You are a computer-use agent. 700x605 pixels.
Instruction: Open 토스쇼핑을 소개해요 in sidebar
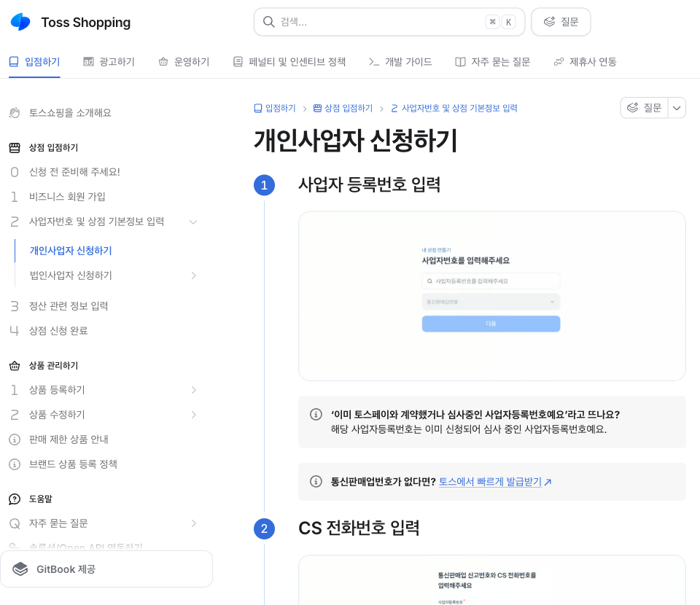(70, 113)
